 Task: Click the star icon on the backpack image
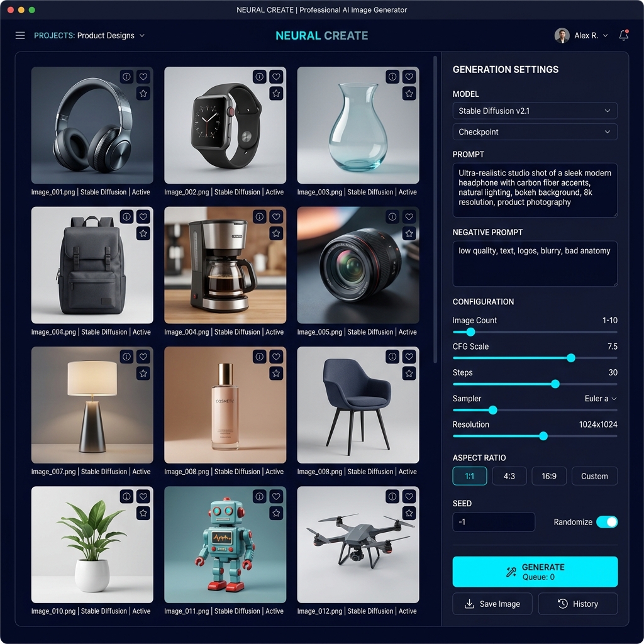(143, 233)
